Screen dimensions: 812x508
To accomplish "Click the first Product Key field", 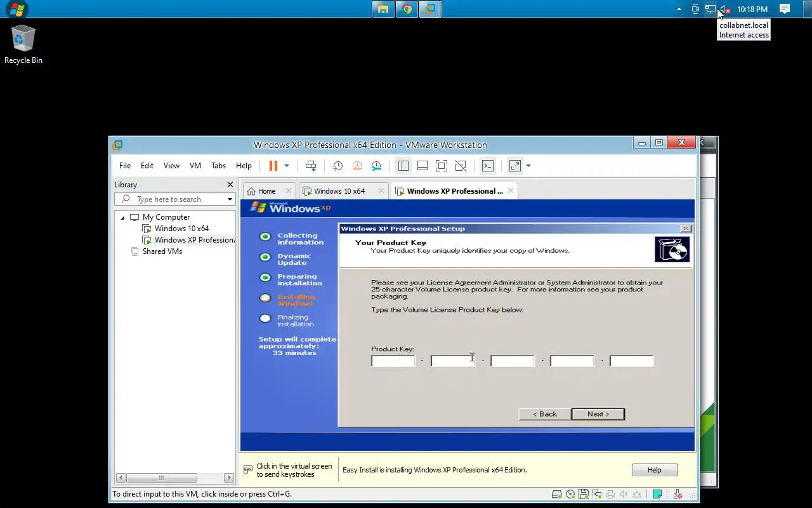I will point(393,361).
